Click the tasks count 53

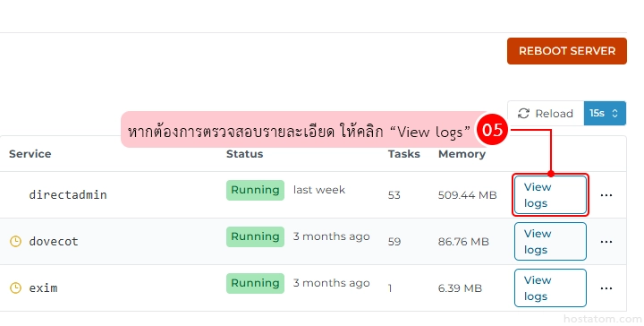pyautogui.click(x=394, y=195)
